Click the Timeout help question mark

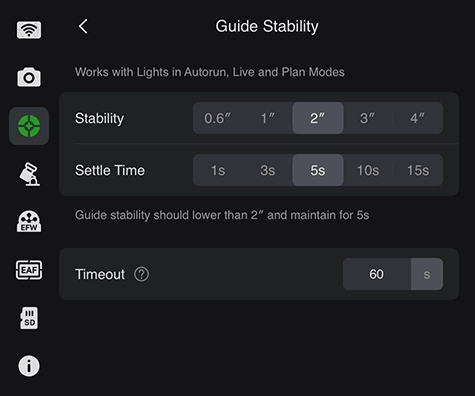coord(141,274)
